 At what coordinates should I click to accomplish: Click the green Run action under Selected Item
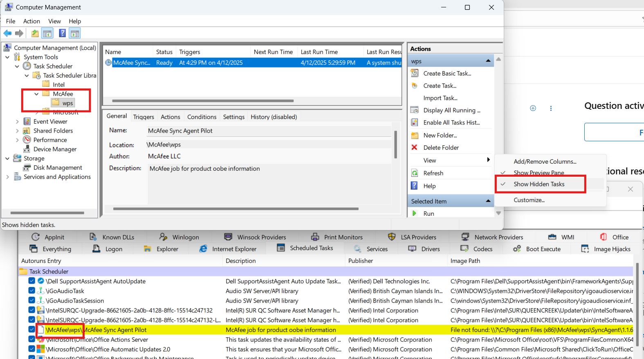[x=429, y=213]
